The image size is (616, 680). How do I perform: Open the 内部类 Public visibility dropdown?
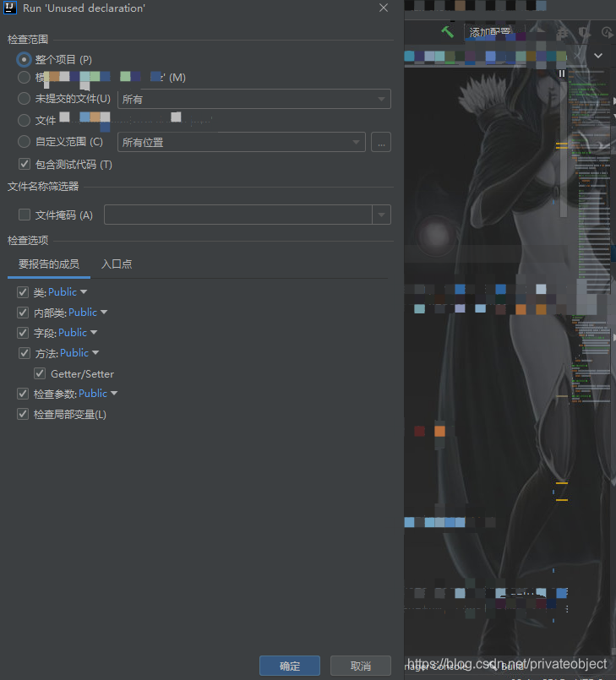[88, 313]
